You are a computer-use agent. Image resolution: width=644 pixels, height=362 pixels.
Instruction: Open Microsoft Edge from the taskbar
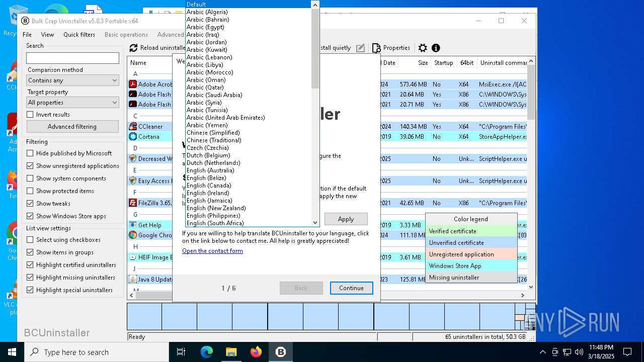207,352
